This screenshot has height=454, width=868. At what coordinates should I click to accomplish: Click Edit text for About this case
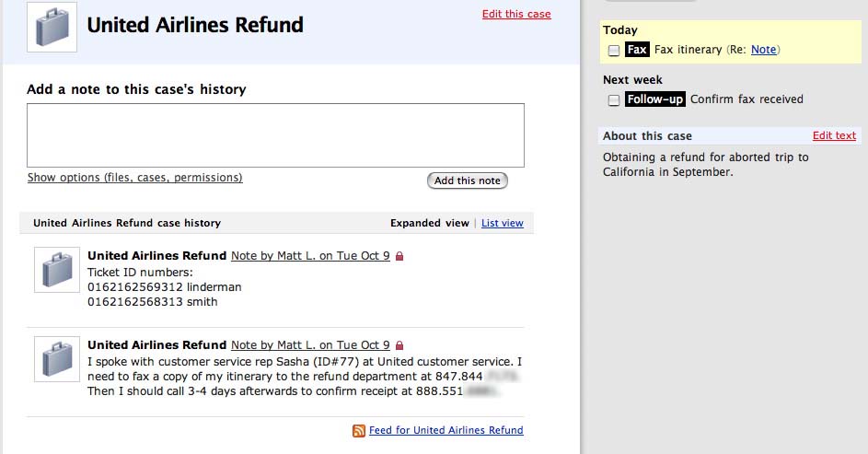point(834,135)
